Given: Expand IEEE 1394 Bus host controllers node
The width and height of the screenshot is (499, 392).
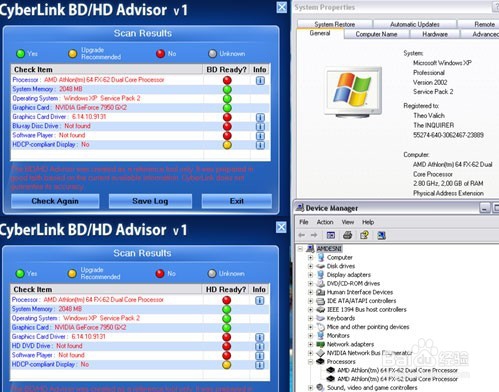Looking at the screenshot, I should pos(310,309).
